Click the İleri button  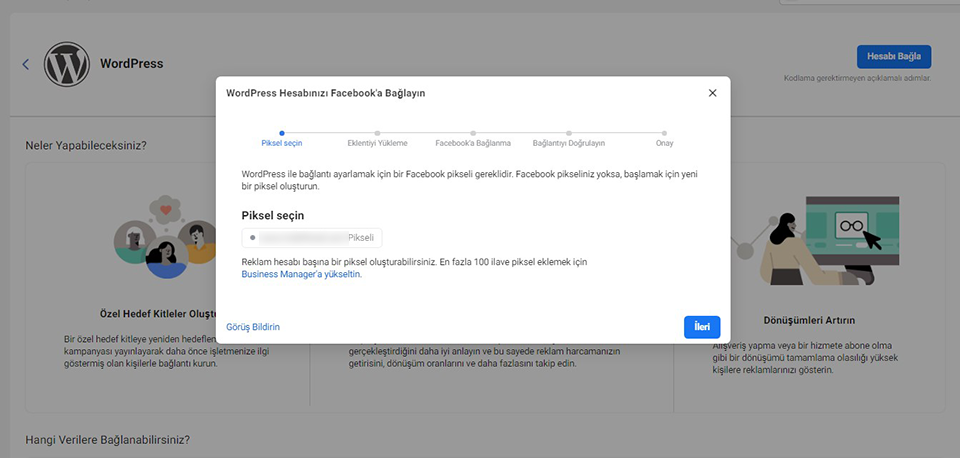[702, 327]
